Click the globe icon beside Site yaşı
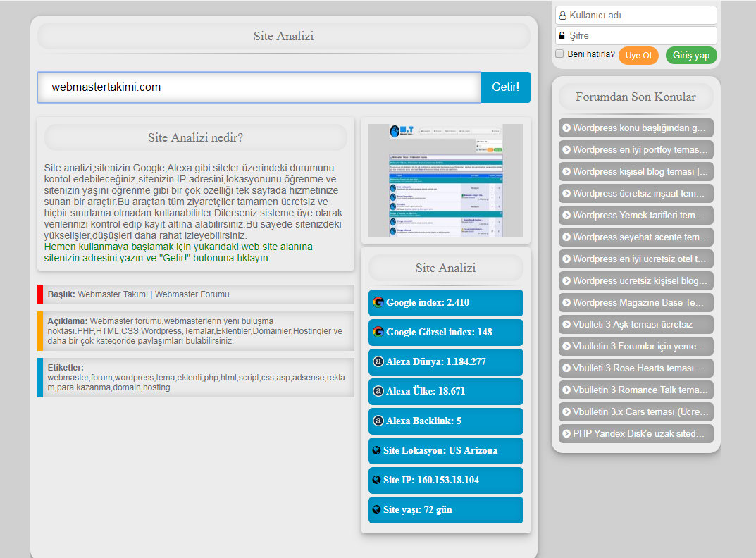The image size is (756, 558). pos(377,509)
